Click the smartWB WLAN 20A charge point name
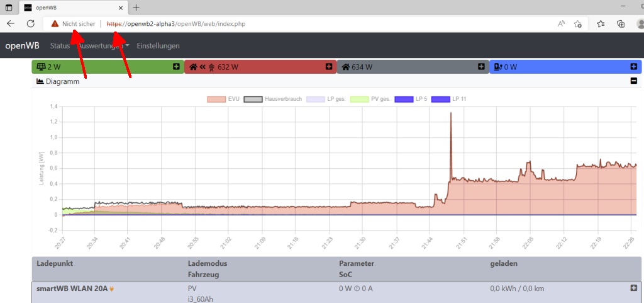The height and width of the screenshot is (303, 644). [x=72, y=289]
